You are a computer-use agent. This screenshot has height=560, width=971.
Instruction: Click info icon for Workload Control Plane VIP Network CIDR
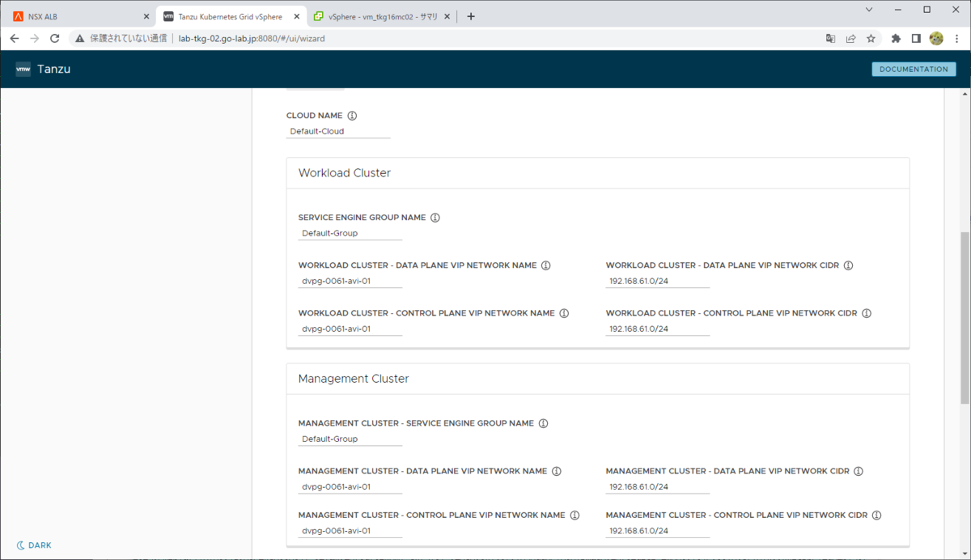867,313
